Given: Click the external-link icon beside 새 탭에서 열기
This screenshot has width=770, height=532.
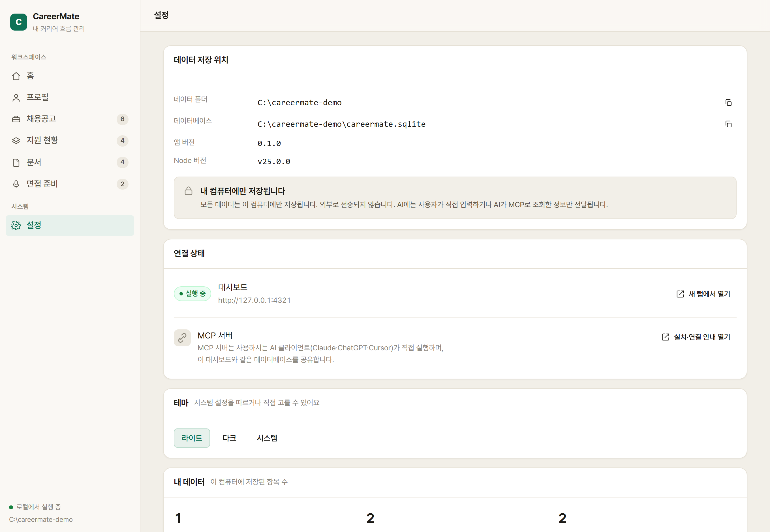Looking at the screenshot, I should (x=680, y=294).
